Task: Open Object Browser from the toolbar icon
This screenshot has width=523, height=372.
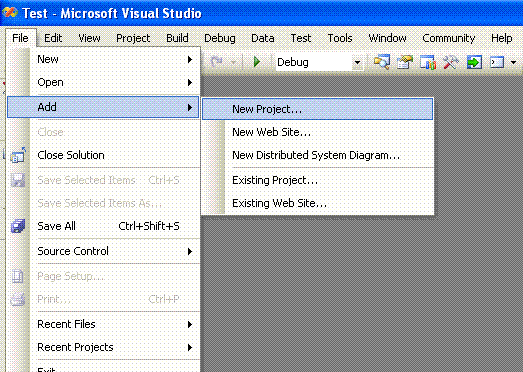Action: (x=428, y=62)
